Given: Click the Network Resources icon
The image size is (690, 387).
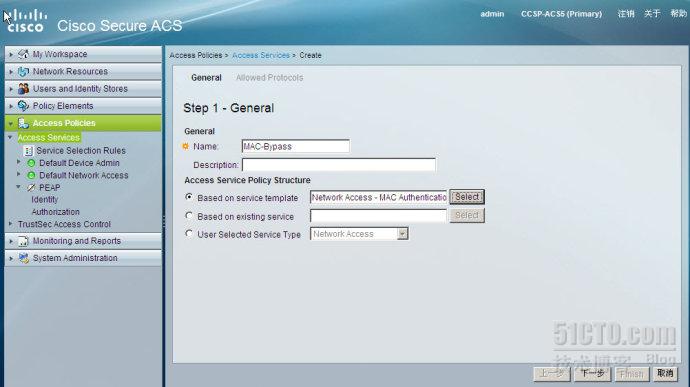Looking at the screenshot, I should pos(23,71).
